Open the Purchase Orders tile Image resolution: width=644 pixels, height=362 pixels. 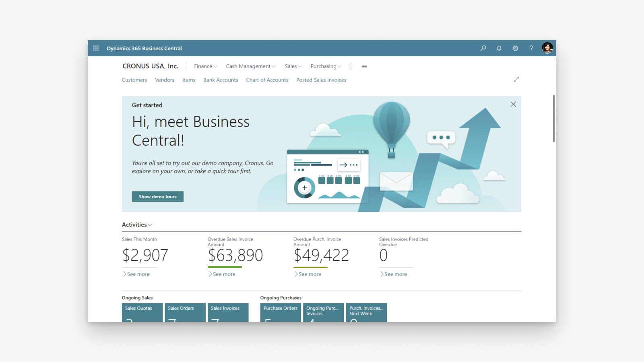[x=281, y=313]
